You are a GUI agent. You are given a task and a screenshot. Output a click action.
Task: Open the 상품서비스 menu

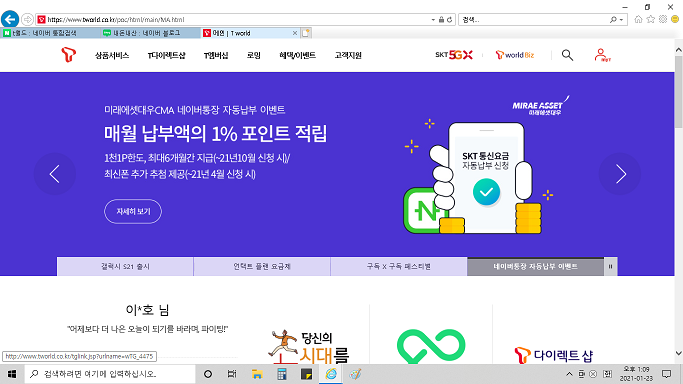click(112, 55)
